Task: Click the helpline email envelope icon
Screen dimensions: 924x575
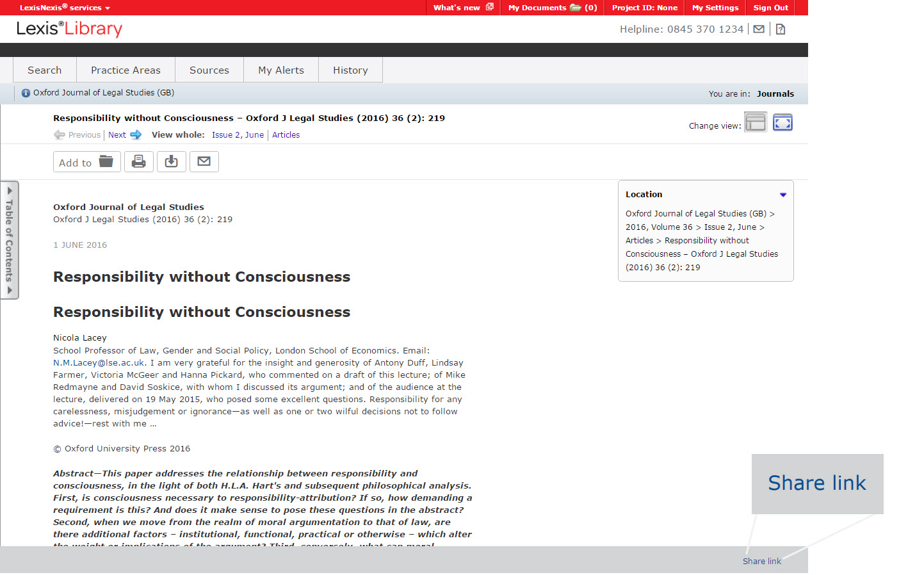Action: tap(759, 29)
